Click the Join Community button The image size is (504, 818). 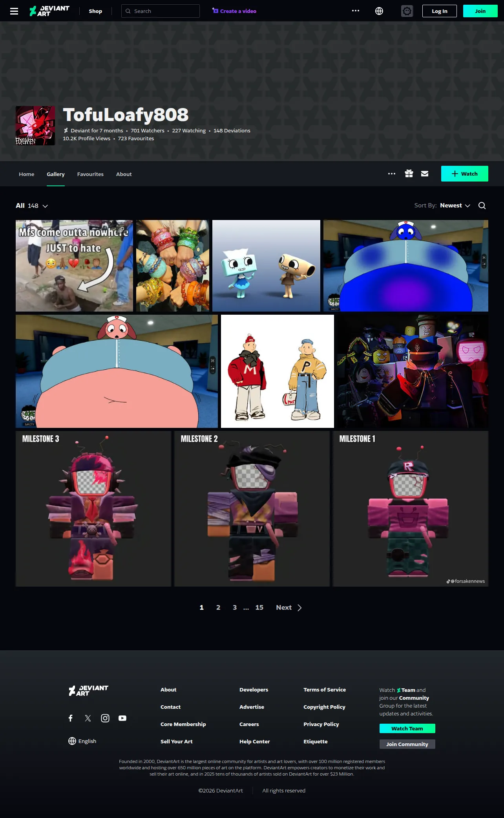point(407,744)
